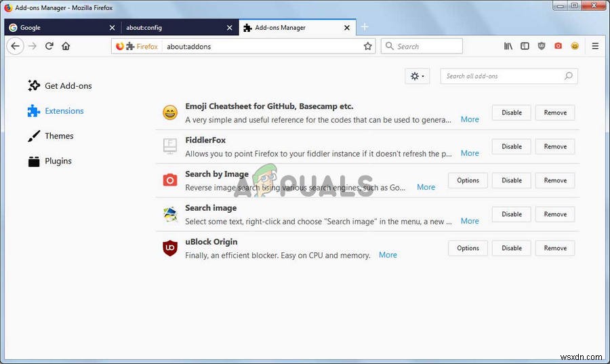The image size is (610, 364).
Task: Click the FiddlerFox extension icon
Action: tap(170, 146)
